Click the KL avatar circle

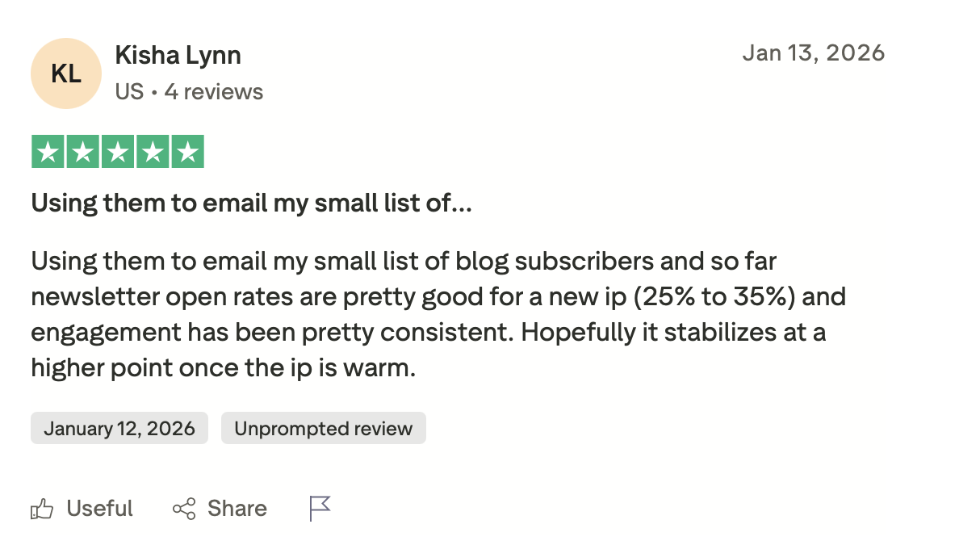coord(65,73)
